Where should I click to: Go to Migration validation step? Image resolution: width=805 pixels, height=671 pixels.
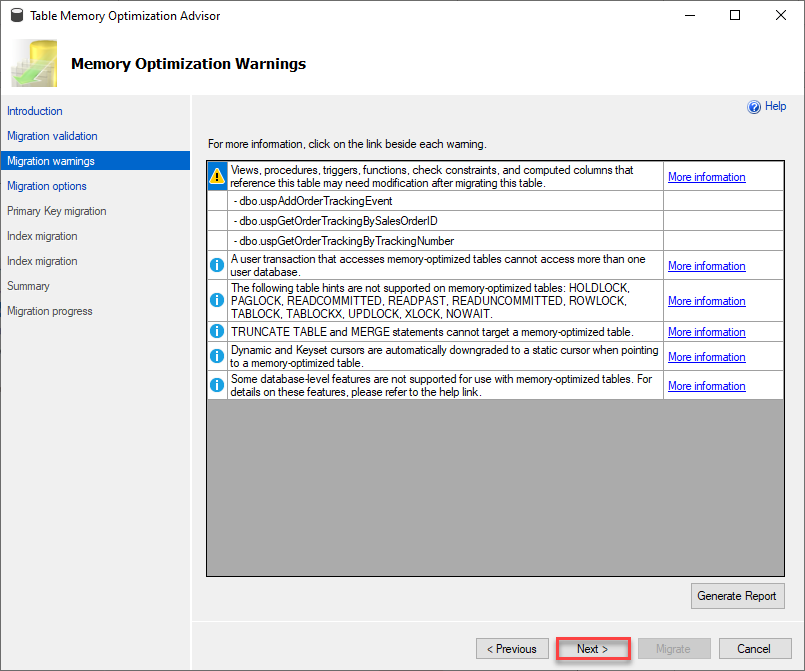pyautogui.click(x=52, y=136)
